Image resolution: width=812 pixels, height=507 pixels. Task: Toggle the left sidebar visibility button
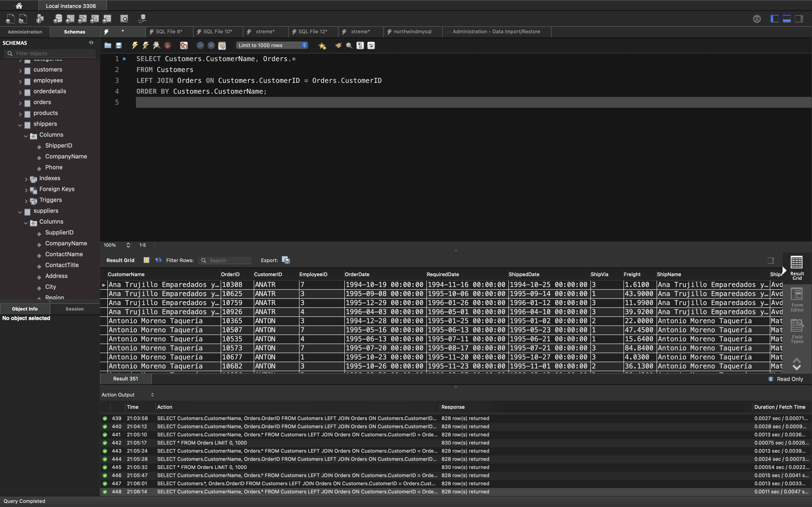[774, 19]
